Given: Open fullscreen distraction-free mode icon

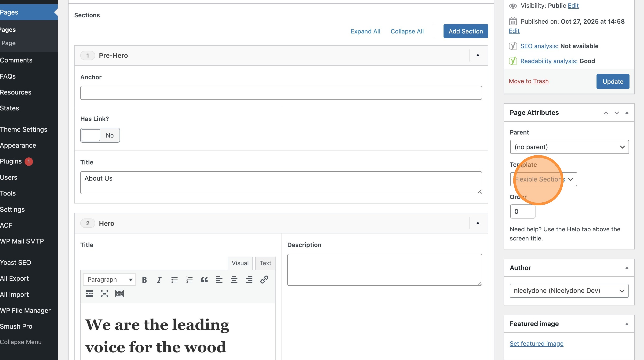Looking at the screenshot, I should 105,294.
